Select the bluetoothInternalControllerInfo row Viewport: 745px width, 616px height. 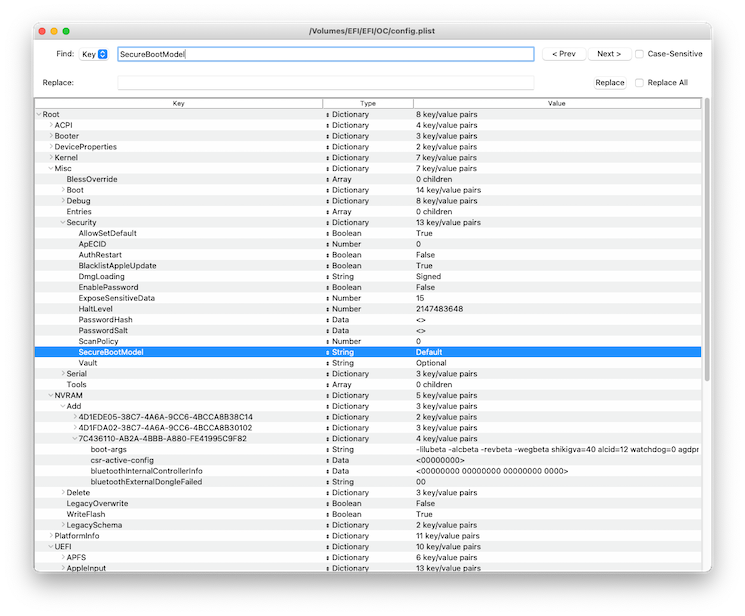coord(368,471)
